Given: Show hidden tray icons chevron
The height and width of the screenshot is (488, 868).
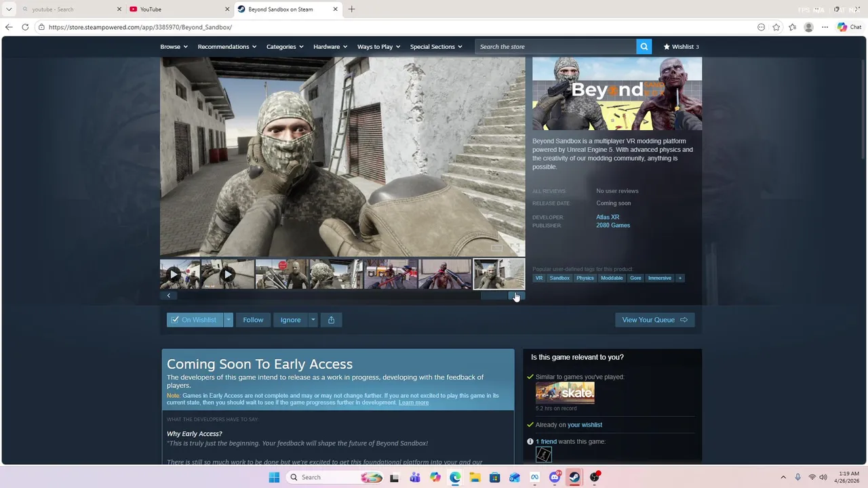Looking at the screenshot, I should tap(783, 477).
